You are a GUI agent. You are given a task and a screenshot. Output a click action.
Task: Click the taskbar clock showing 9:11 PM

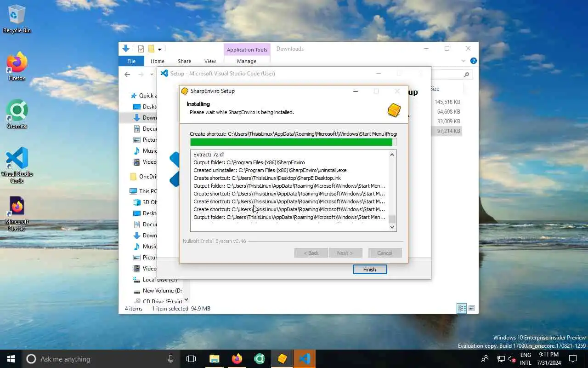click(549, 359)
